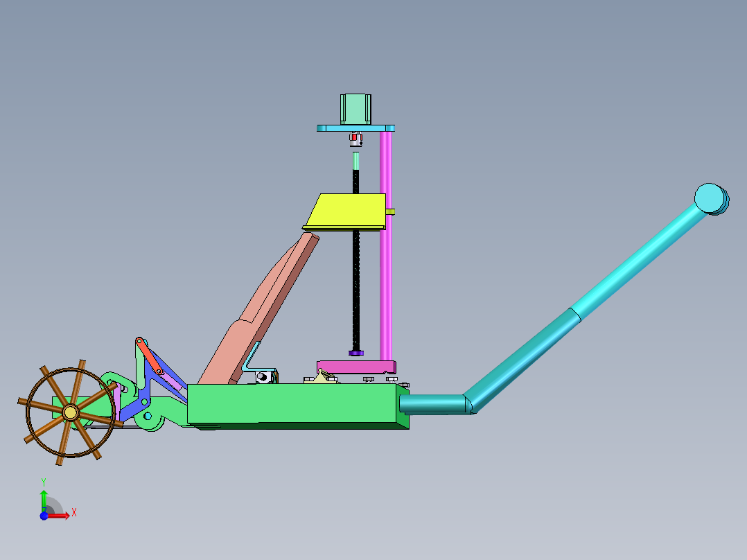Click the "Y" axis label
The width and height of the screenshot is (747, 560).
coord(44,482)
